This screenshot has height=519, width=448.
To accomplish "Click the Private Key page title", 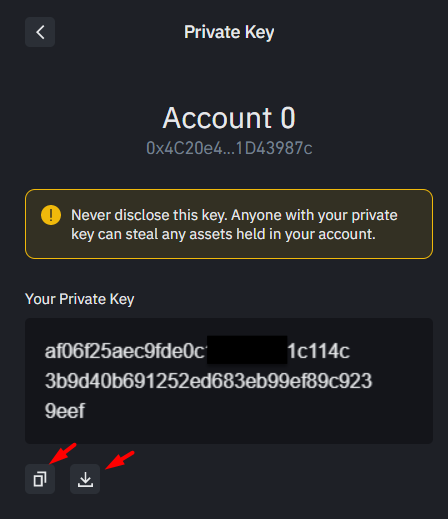I will click(229, 32).
